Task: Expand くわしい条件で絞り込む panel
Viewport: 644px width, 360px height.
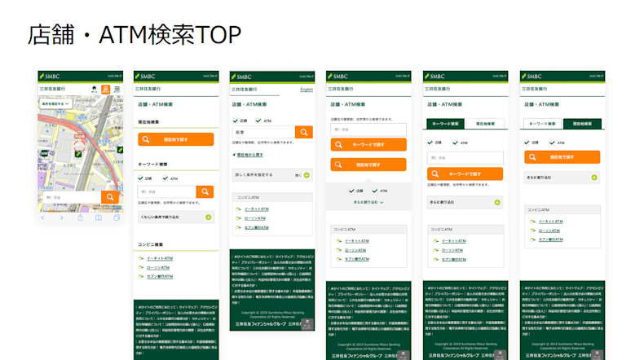Action: point(176,217)
